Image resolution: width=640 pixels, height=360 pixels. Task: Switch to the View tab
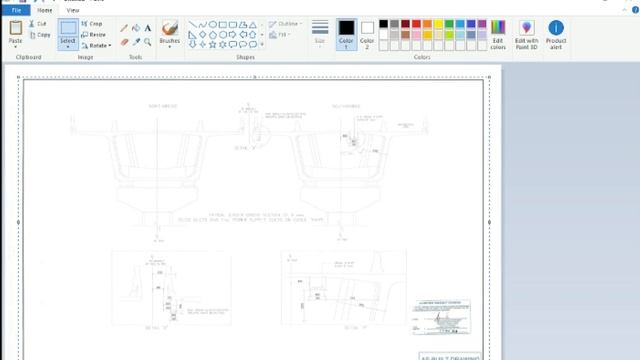(x=73, y=10)
